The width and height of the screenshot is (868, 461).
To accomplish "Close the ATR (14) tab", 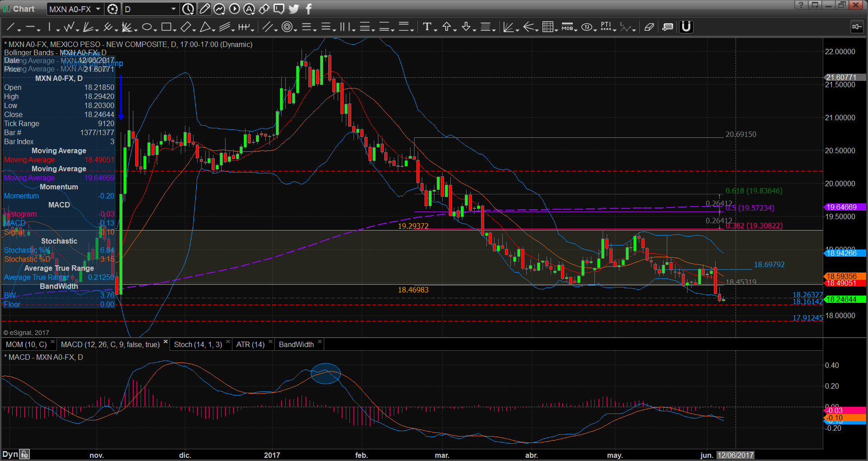I will [x=271, y=342].
